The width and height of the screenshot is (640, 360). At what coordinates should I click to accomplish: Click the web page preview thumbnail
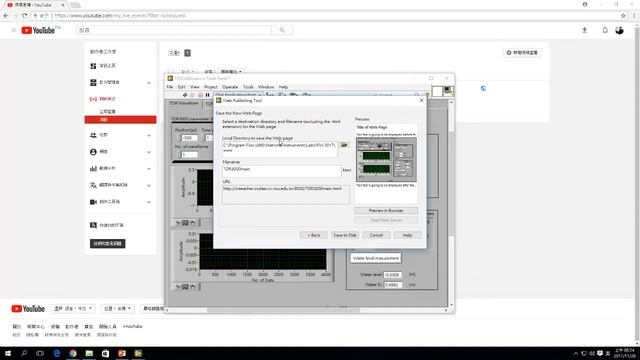386,160
